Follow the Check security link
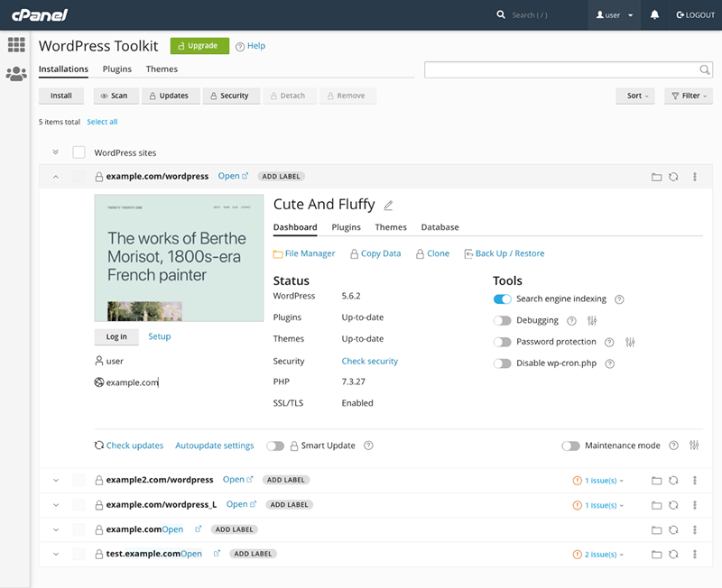This screenshot has height=588, width=722. 369,362
